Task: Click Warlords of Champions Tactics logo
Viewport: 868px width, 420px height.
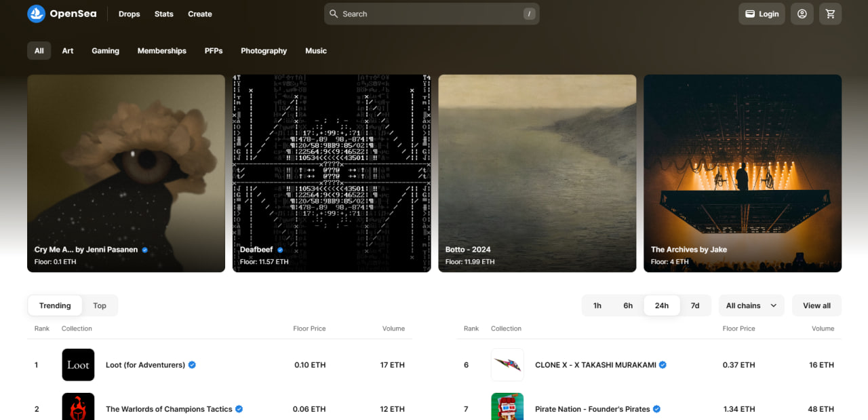Action: click(78, 407)
